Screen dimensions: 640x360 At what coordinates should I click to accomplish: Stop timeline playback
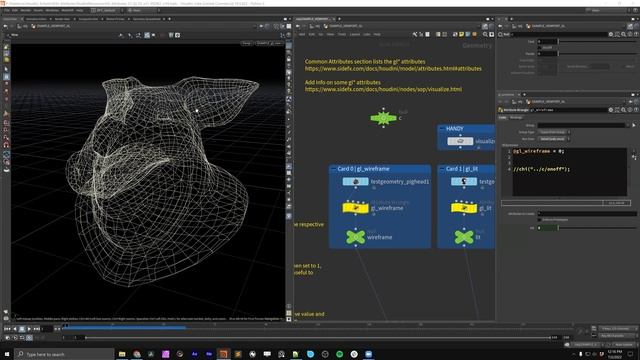[x=22, y=329]
